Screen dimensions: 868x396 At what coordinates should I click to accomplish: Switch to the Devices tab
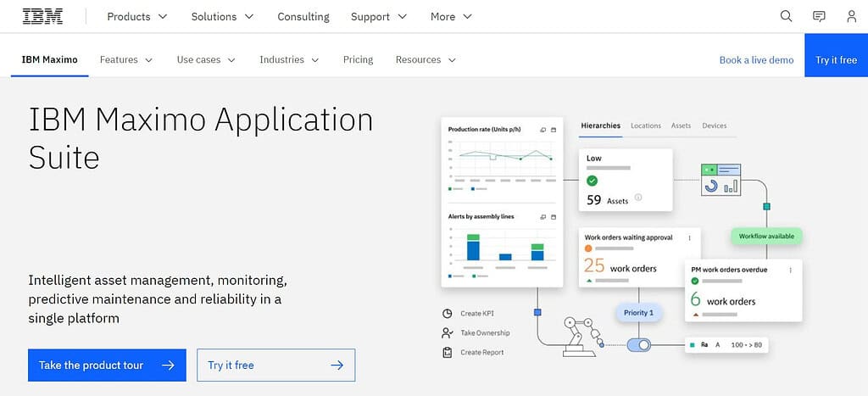tap(714, 125)
